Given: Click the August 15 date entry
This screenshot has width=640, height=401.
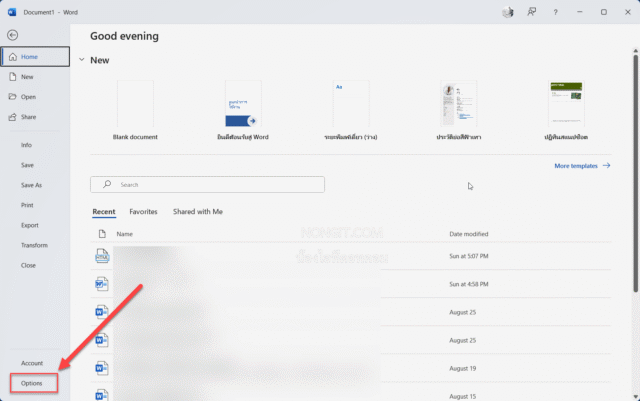Looking at the screenshot, I should (462, 396).
